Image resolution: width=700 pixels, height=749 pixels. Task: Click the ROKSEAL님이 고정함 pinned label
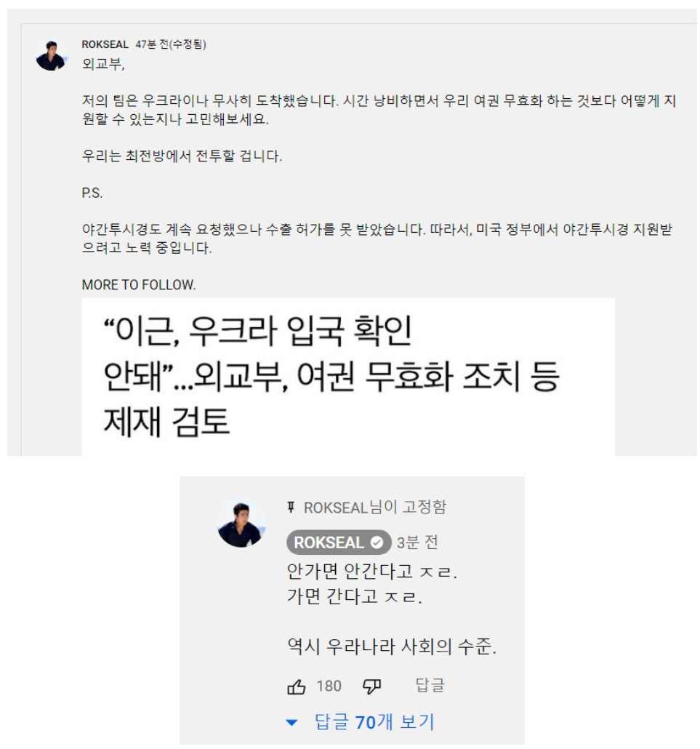375,508
